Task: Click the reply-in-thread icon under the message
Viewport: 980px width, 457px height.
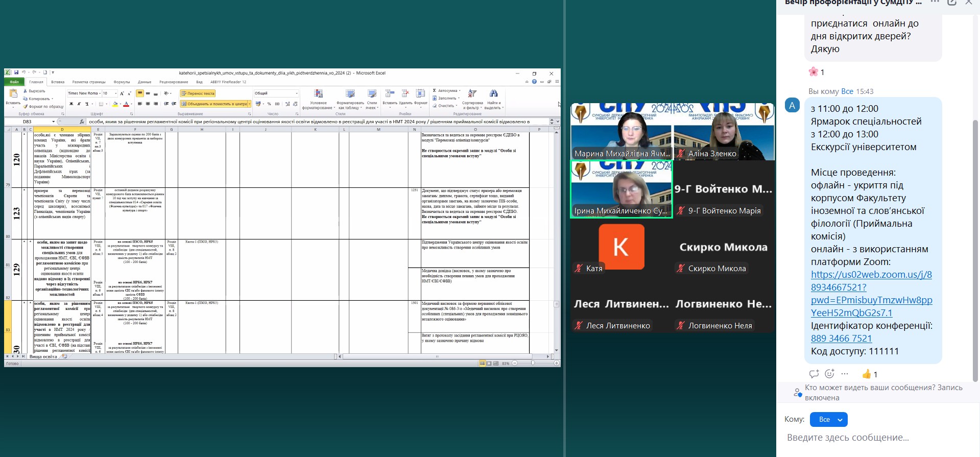Action: coord(814,374)
